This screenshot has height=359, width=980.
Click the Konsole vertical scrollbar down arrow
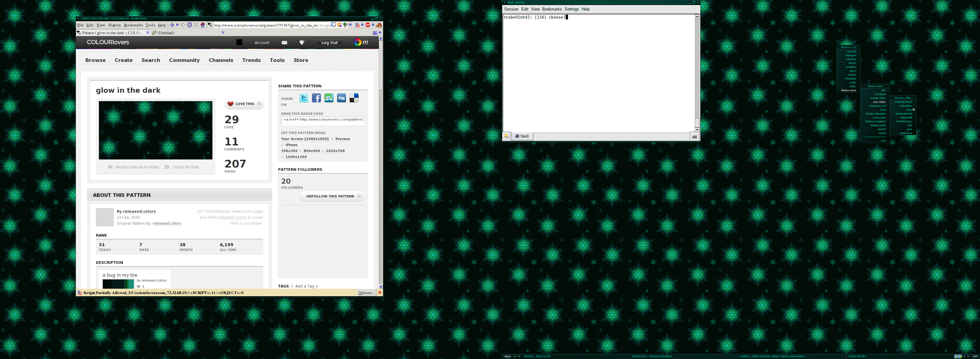point(697,130)
